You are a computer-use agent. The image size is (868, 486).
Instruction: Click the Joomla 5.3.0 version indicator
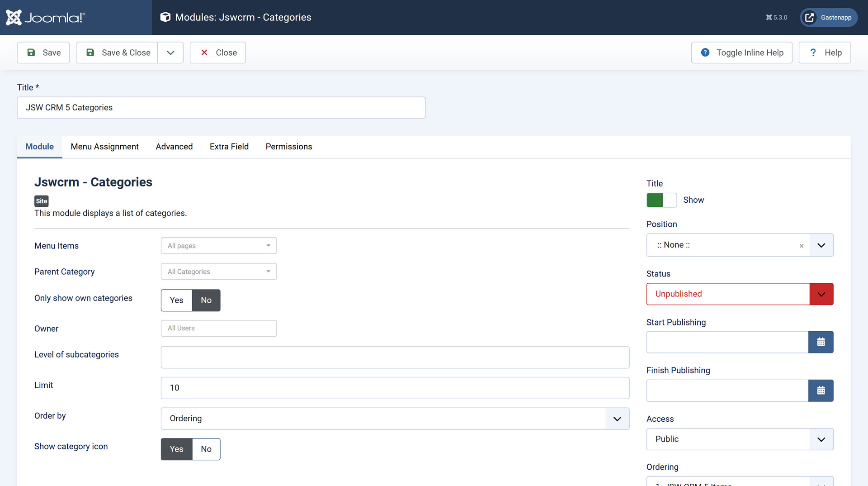click(776, 18)
